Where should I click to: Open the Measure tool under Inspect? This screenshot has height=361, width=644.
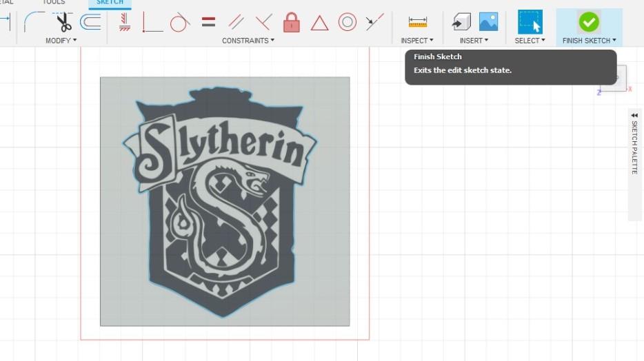(x=418, y=22)
